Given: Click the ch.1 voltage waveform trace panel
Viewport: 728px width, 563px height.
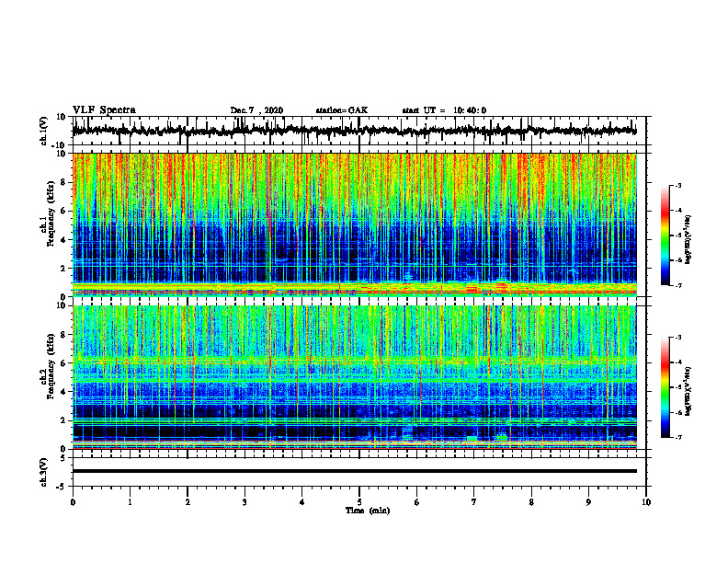Looking at the screenshot, I should (x=359, y=131).
